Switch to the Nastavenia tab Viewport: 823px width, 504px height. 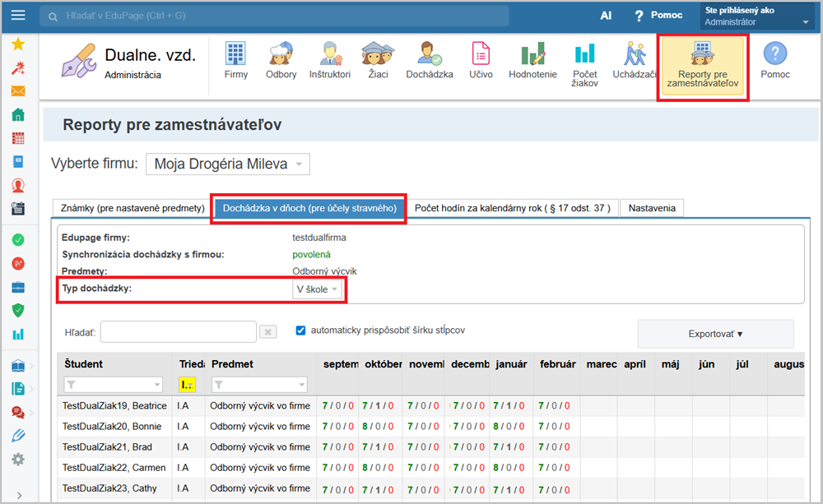click(651, 208)
